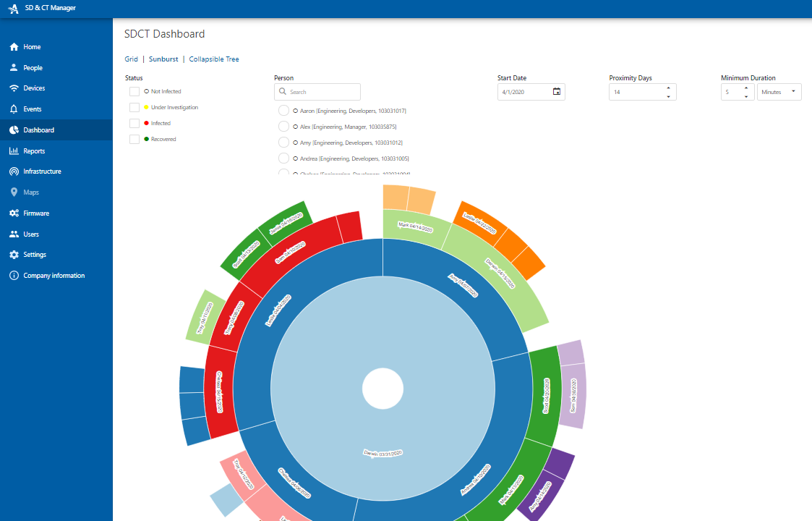Image resolution: width=812 pixels, height=521 pixels.
Task: Click the Sam 04/10/2020 red segment
Action: click(x=290, y=253)
